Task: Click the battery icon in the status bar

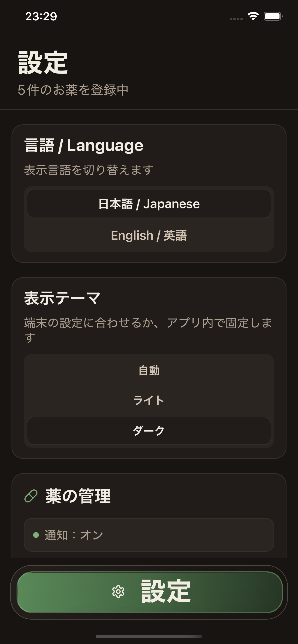Action: click(x=273, y=16)
